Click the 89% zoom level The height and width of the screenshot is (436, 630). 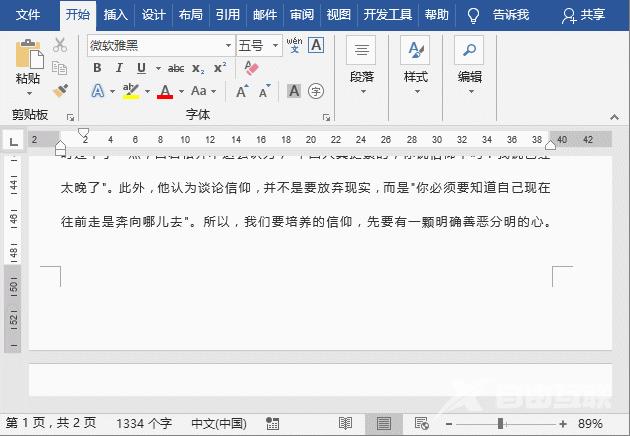pyautogui.click(x=590, y=424)
